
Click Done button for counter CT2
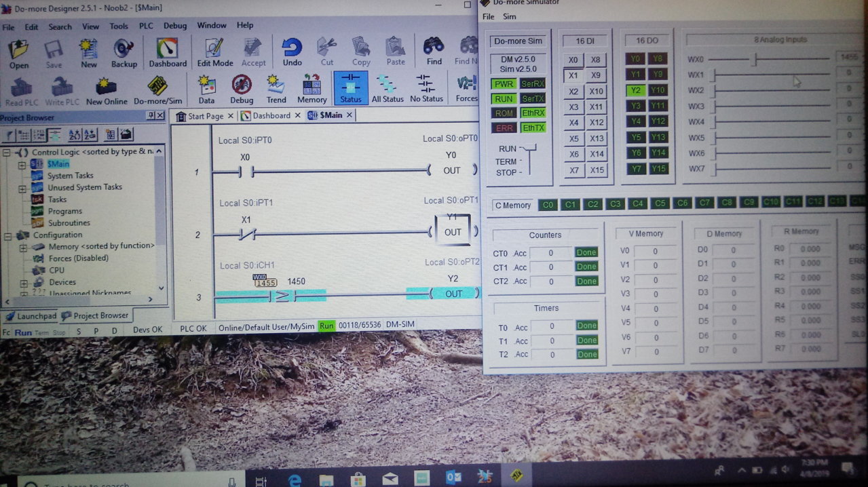click(x=586, y=281)
